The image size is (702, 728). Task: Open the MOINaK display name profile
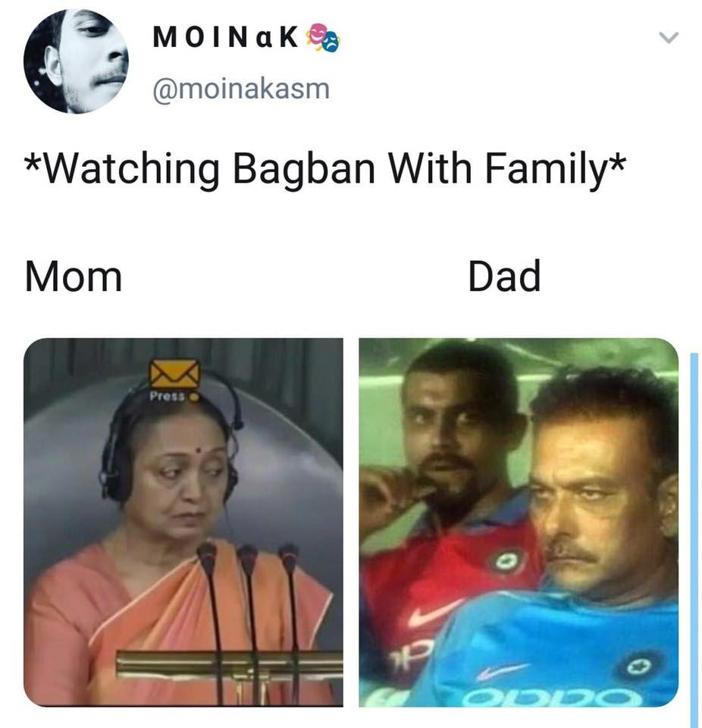tap(226, 38)
